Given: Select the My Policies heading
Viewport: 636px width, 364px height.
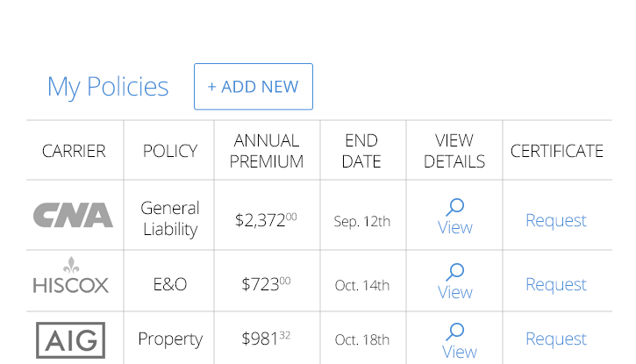Looking at the screenshot, I should point(108,87).
